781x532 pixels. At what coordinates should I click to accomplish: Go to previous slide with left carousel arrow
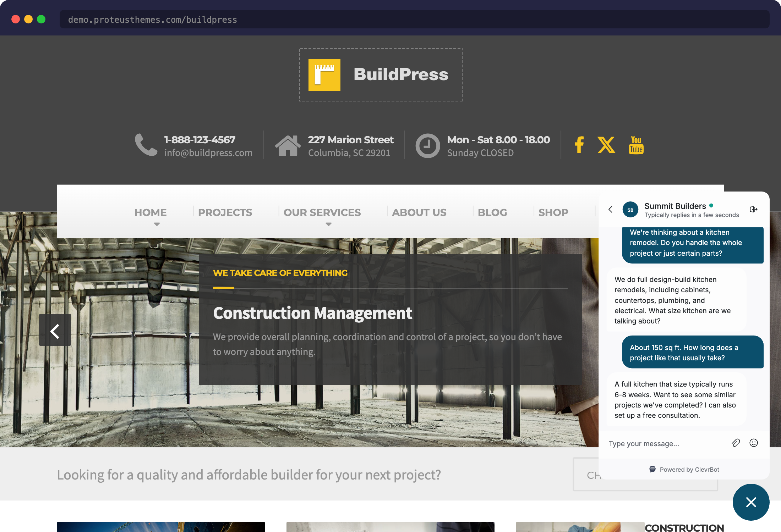pos(55,330)
